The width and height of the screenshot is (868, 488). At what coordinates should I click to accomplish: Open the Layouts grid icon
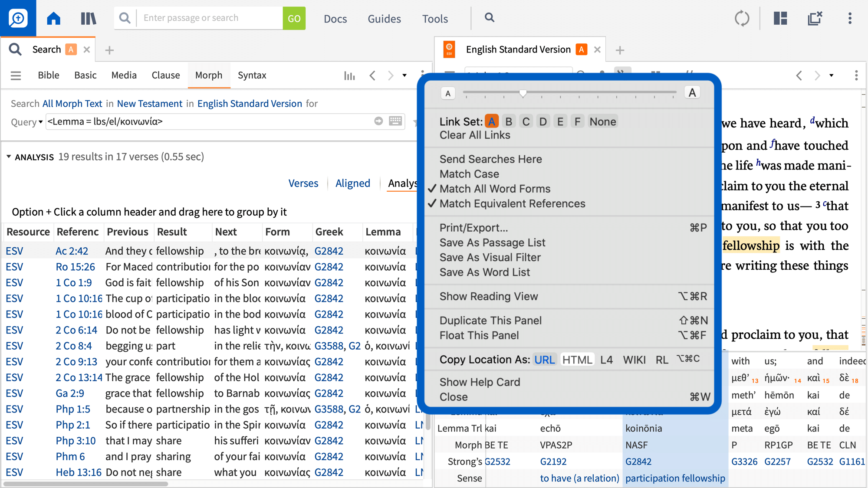pos(780,18)
